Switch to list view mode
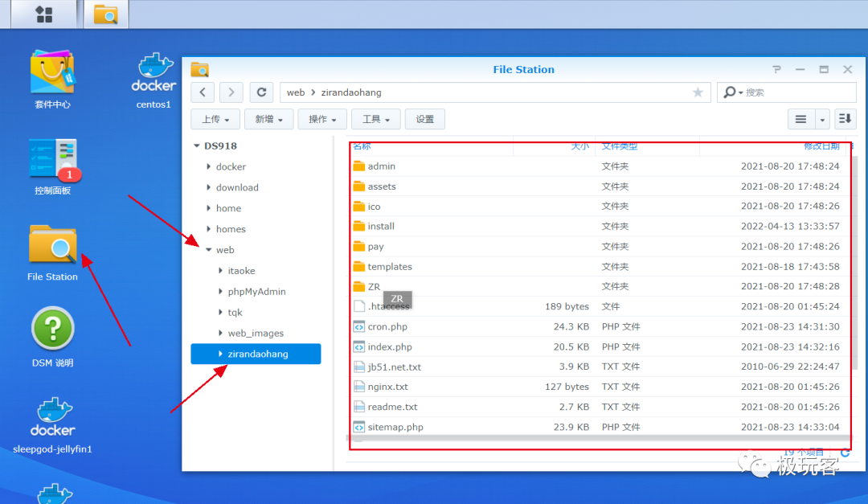Screen dimensions: 868x504 tap(800, 119)
